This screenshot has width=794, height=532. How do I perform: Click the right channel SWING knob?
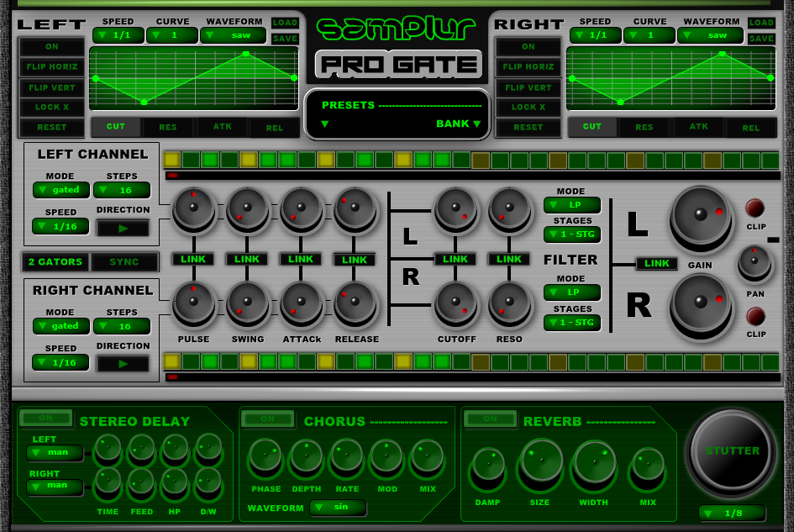pos(248,303)
